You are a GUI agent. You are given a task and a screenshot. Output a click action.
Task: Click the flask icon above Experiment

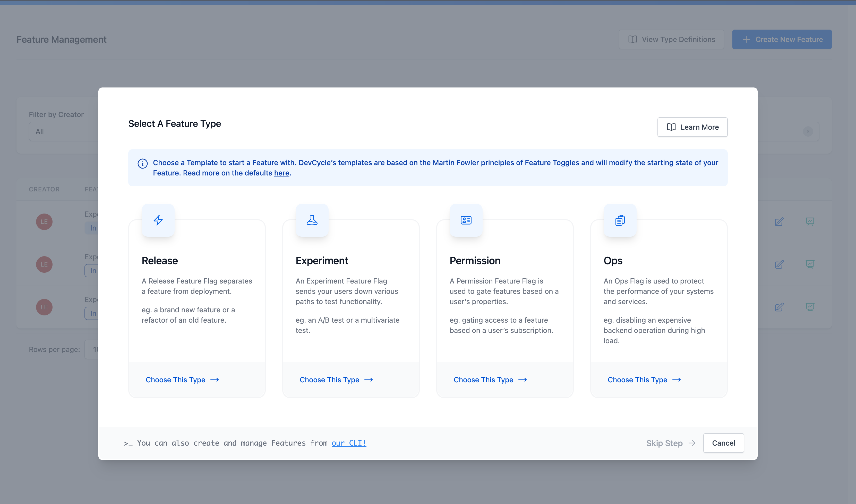tap(312, 220)
